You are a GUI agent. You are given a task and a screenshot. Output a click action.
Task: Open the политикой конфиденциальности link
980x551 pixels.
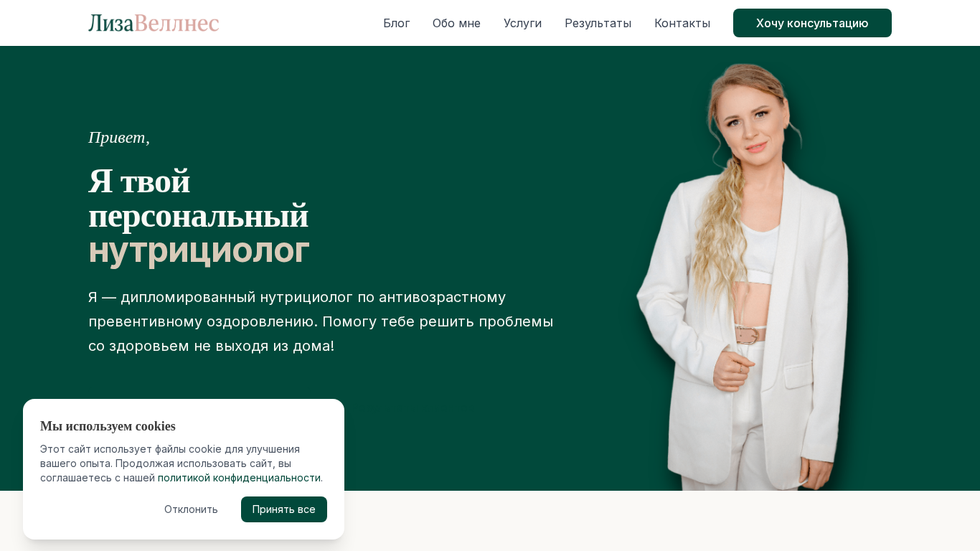(239, 478)
